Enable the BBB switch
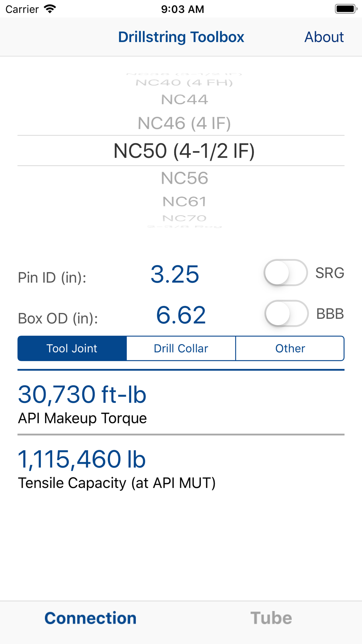362x644 pixels. tap(286, 314)
